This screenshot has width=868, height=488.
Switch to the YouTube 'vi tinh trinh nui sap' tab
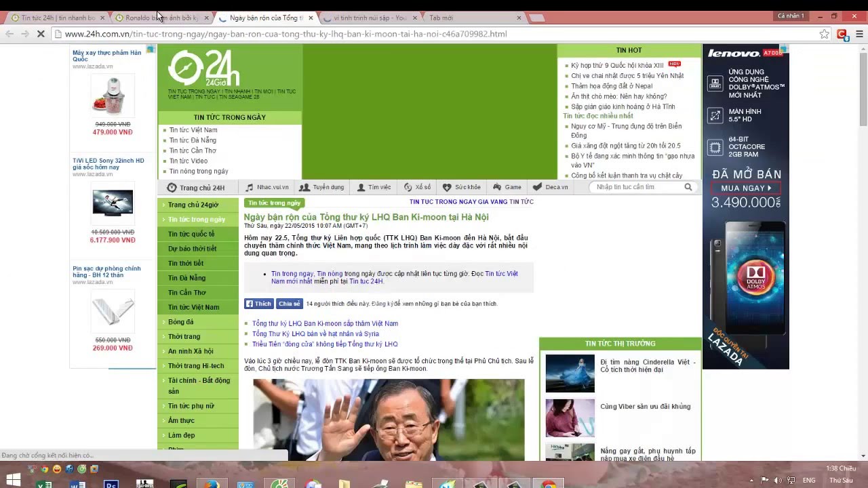coord(370,18)
